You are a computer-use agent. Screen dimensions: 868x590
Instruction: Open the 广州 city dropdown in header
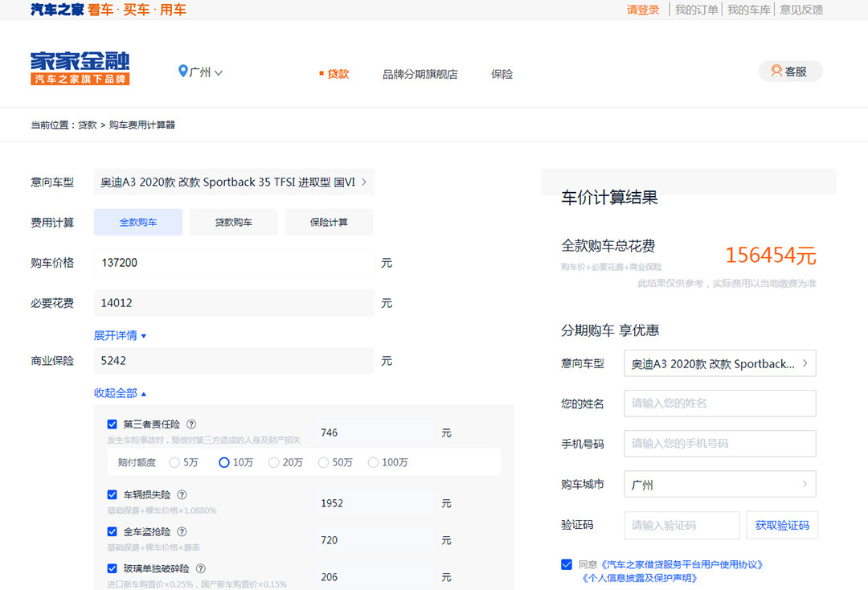(x=200, y=72)
